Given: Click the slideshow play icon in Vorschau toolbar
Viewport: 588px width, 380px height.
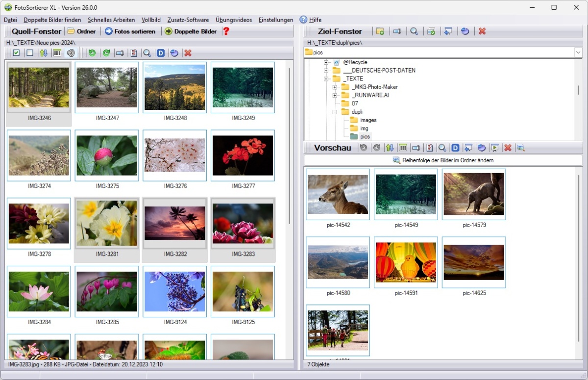Looking at the screenshot, I should coord(495,148).
